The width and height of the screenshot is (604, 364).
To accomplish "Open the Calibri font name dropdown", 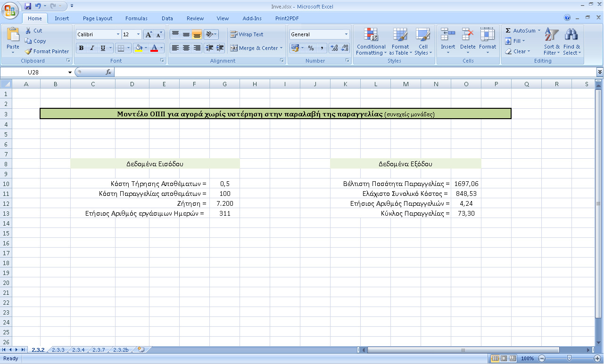I will point(118,34).
